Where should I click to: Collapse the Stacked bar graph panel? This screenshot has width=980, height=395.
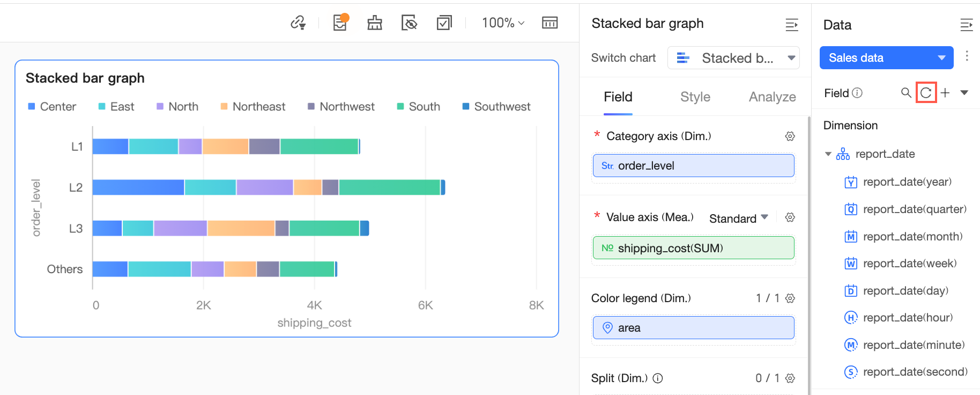click(792, 25)
